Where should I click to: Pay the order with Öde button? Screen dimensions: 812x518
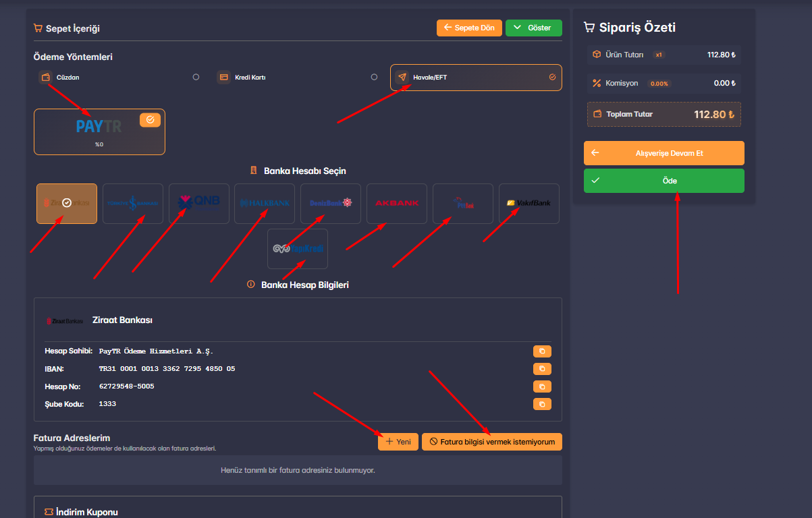[664, 181]
